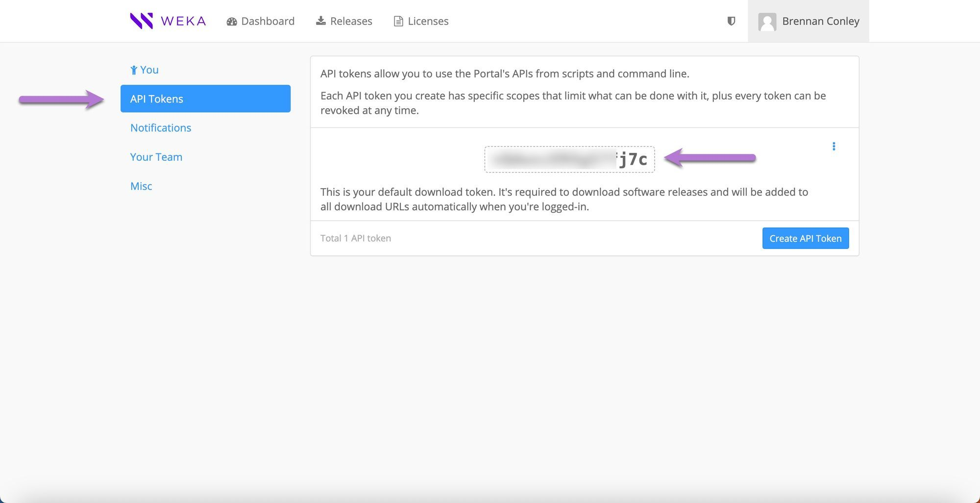Click the WEKA wordmark text
Image resolution: width=980 pixels, height=503 pixels.
(x=183, y=21)
